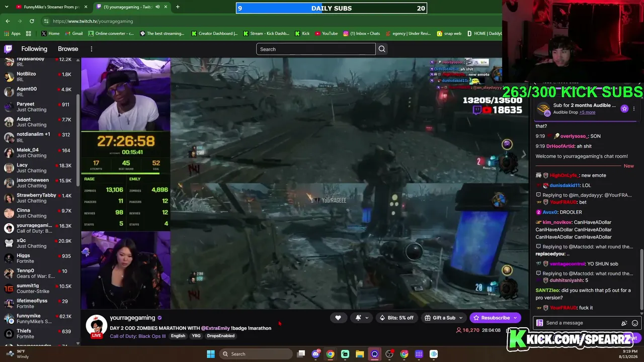Open the Kick bookmark

pos(302,34)
